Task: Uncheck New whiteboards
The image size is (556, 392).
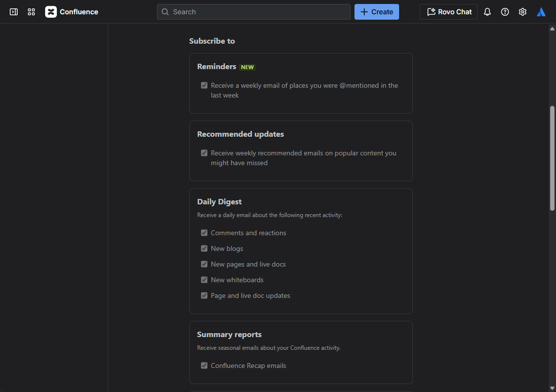Action: point(204,280)
